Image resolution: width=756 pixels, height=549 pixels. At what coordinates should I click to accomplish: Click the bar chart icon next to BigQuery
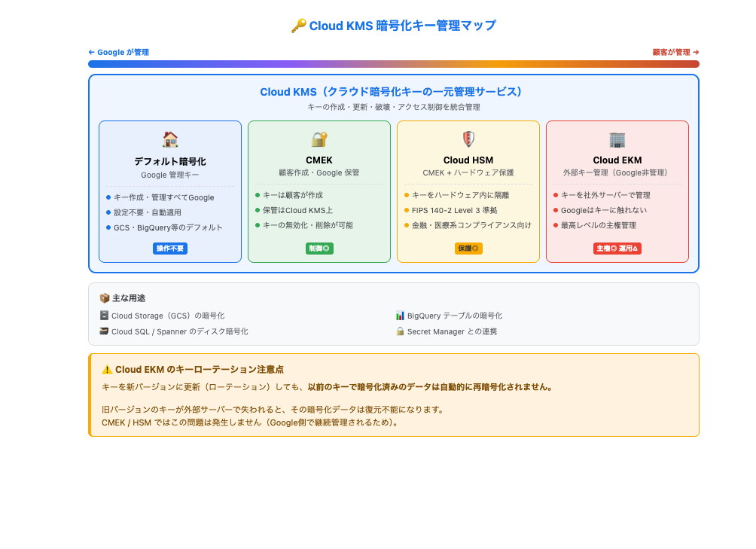(400, 316)
